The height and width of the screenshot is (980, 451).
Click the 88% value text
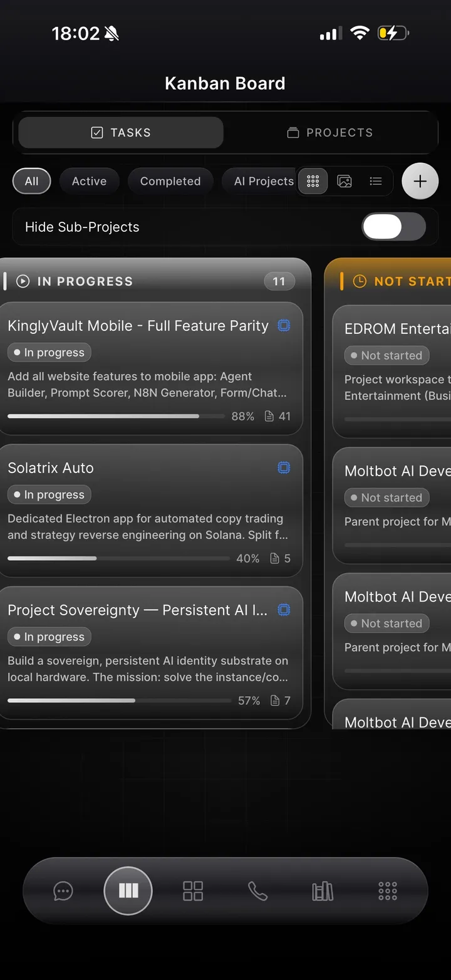point(243,416)
